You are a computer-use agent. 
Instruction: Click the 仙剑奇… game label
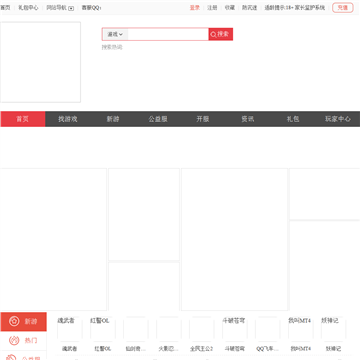click(136, 349)
